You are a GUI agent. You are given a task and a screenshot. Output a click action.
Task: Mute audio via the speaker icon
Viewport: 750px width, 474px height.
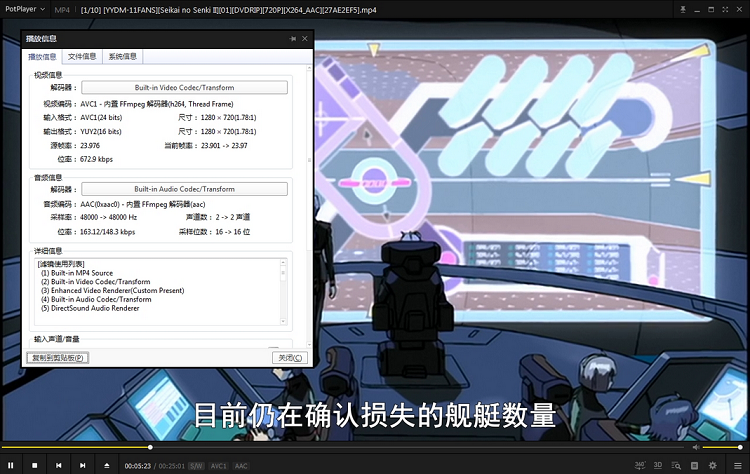coord(696,447)
